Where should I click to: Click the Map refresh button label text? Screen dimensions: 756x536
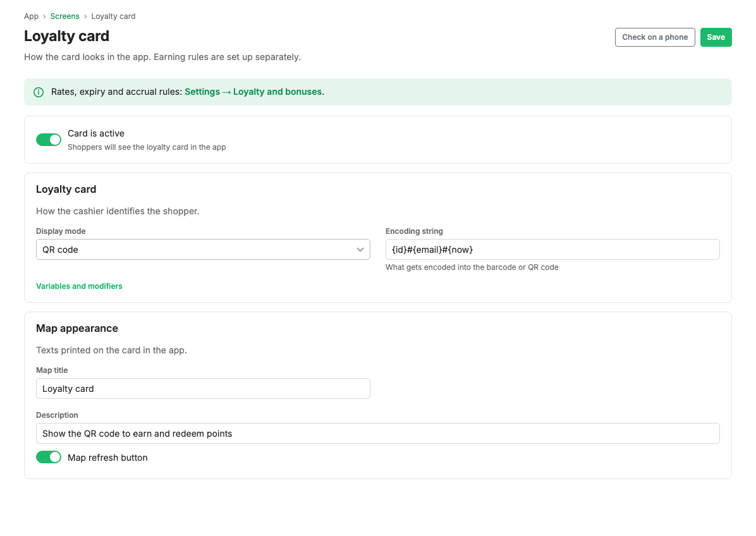click(x=107, y=458)
